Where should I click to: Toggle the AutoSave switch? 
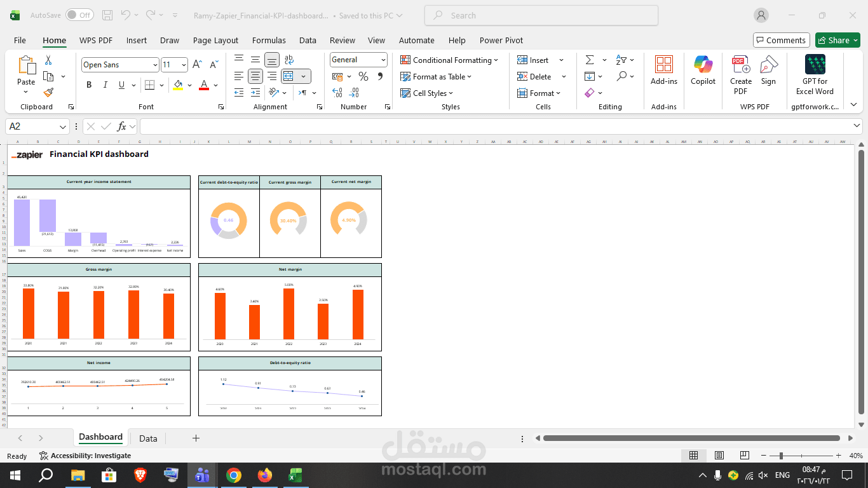pyautogui.click(x=79, y=15)
